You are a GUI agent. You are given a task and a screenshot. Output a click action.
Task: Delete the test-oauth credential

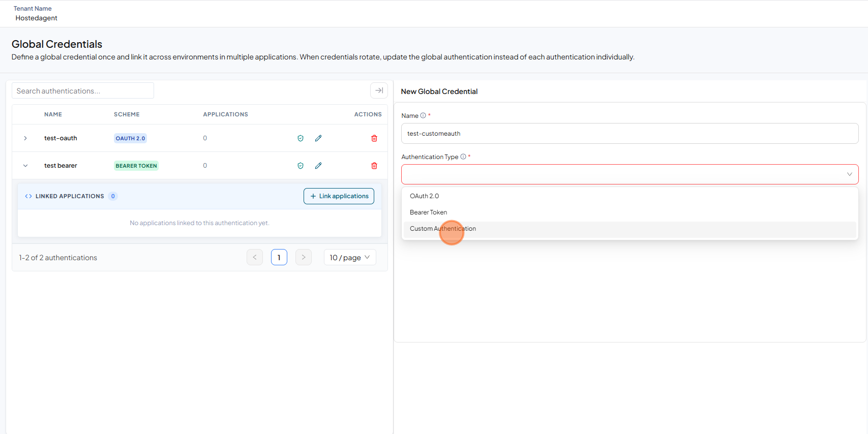point(374,138)
